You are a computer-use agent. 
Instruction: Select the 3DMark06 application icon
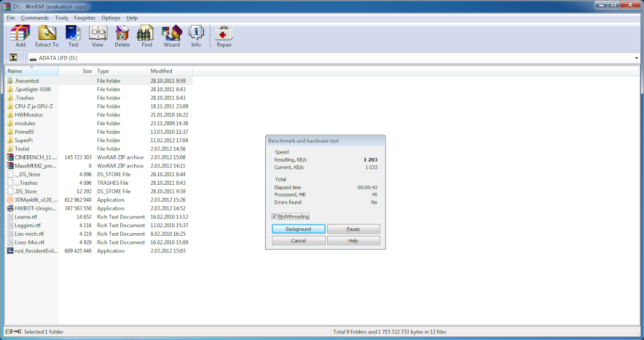tap(10, 200)
